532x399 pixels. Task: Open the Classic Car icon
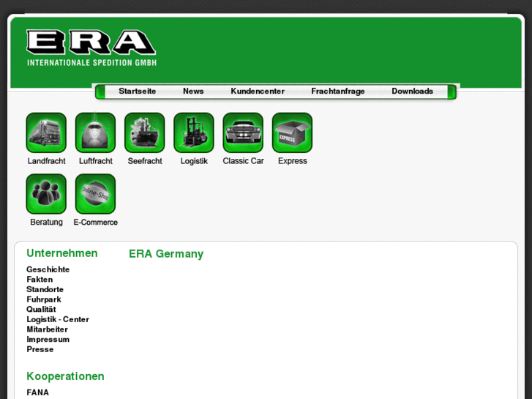(243, 133)
